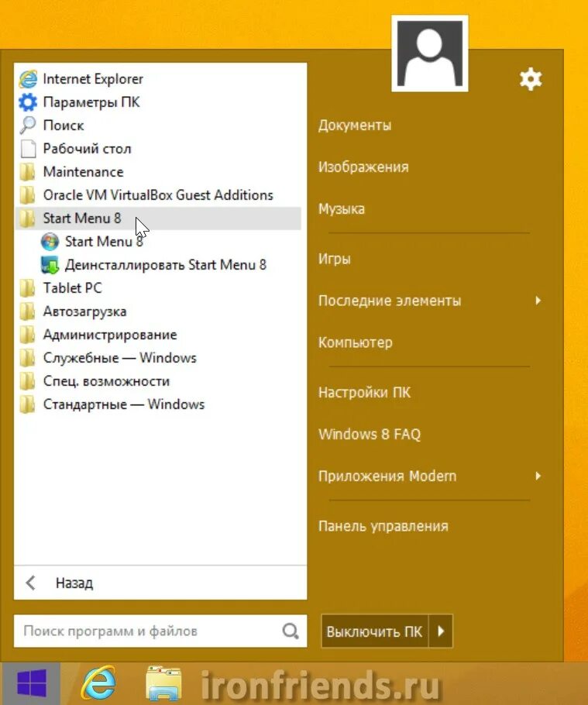Open File Explorer from the taskbar
The height and width of the screenshot is (705, 588).
click(x=164, y=684)
